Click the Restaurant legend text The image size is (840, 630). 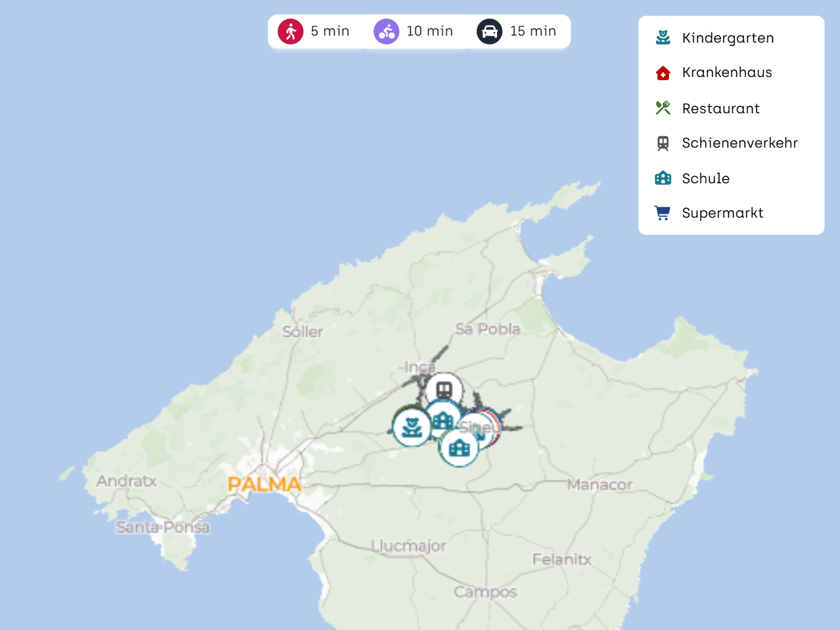[x=720, y=109]
